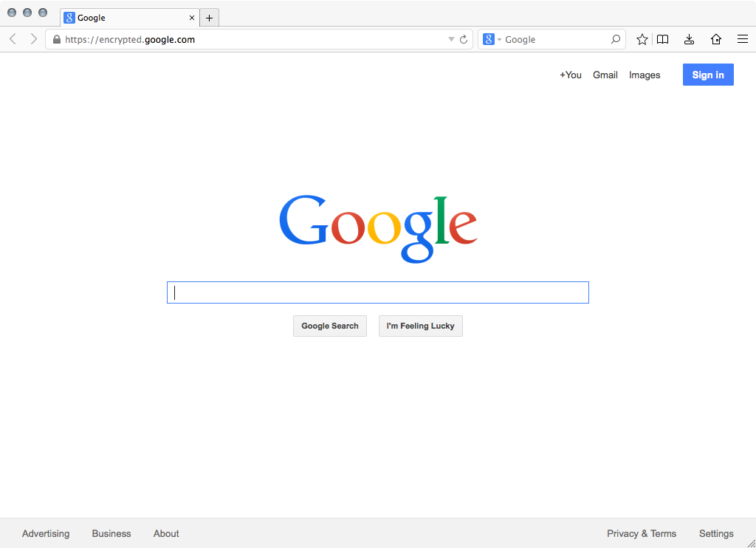Image resolution: width=756 pixels, height=548 pixels.
Task: Click the magnifier icon in search bar
Action: (616, 40)
